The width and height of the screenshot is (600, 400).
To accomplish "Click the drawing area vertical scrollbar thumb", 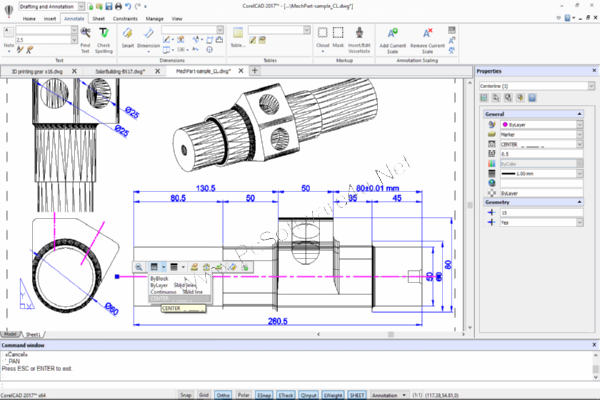I will (x=470, y=205).
